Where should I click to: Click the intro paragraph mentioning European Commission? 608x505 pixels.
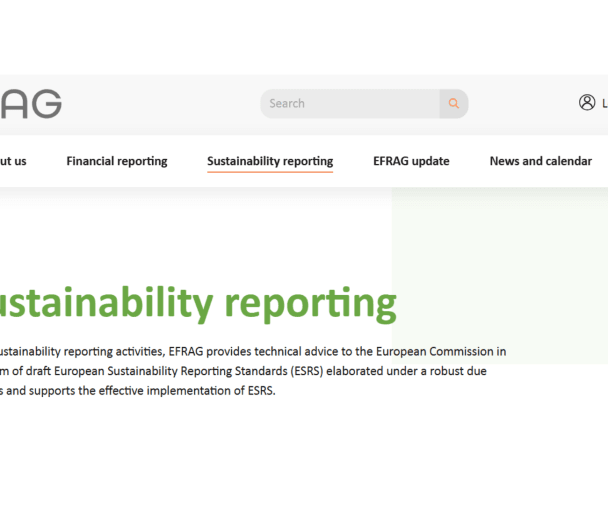coord(250,371)
